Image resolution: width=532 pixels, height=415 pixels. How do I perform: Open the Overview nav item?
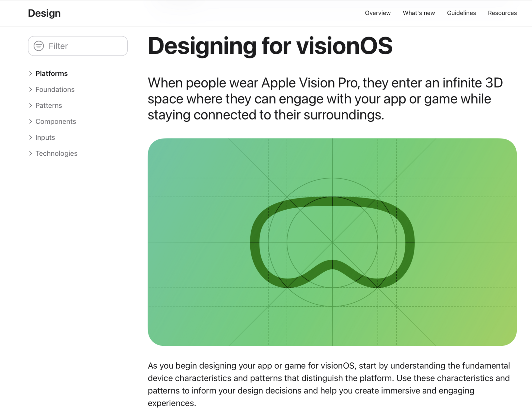378,13
